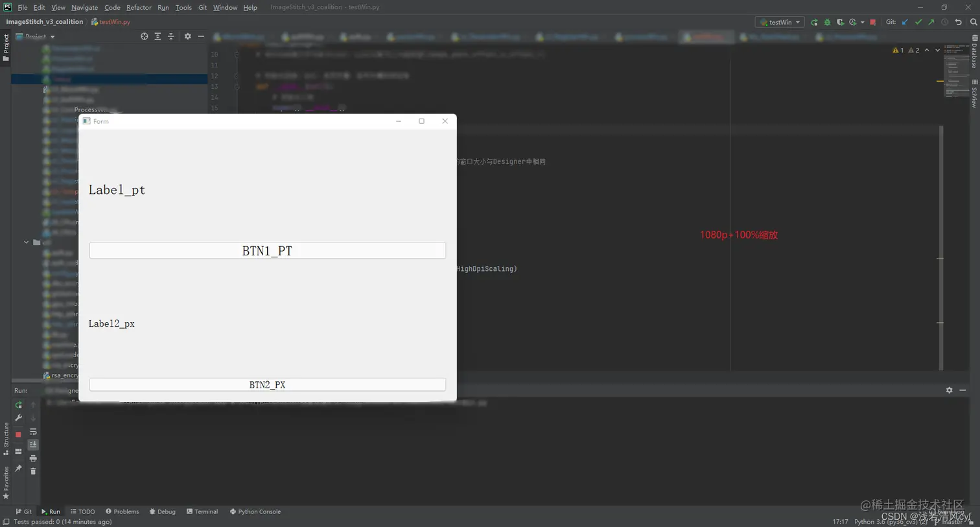
Task: Rerun from the Run panel green arrow
Action: (18, 404)
